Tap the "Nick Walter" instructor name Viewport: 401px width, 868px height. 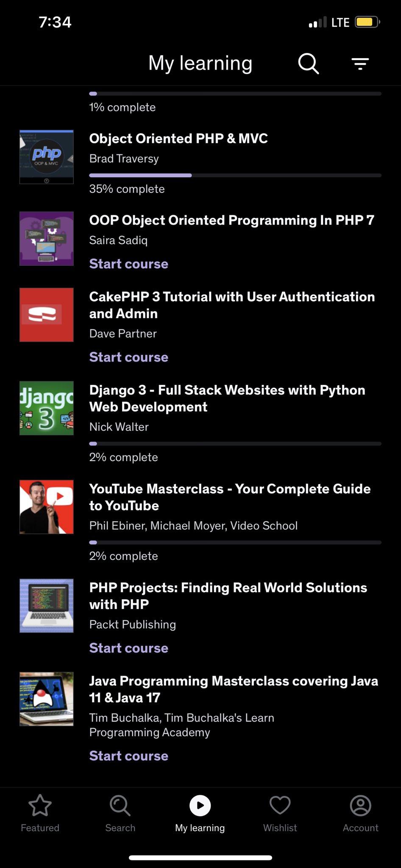coord(119,427)
